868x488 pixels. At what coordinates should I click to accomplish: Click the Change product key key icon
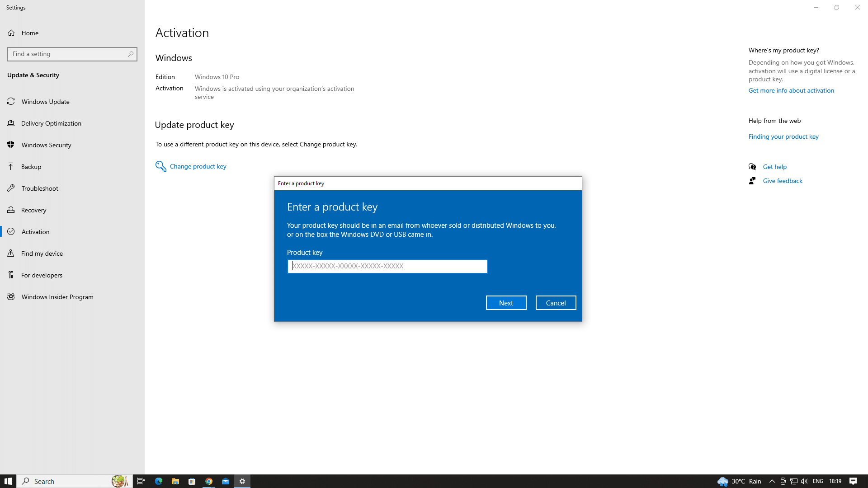161,166
